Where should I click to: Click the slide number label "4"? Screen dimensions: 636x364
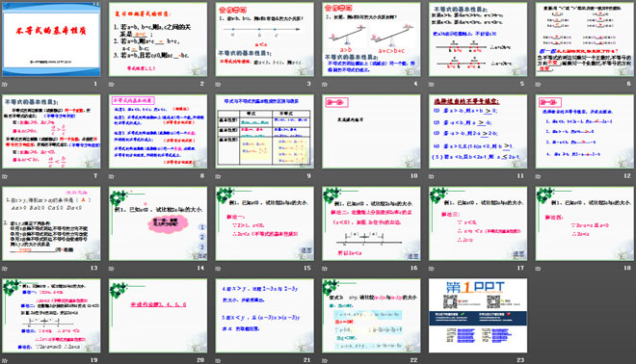click(x=415, y=84)
